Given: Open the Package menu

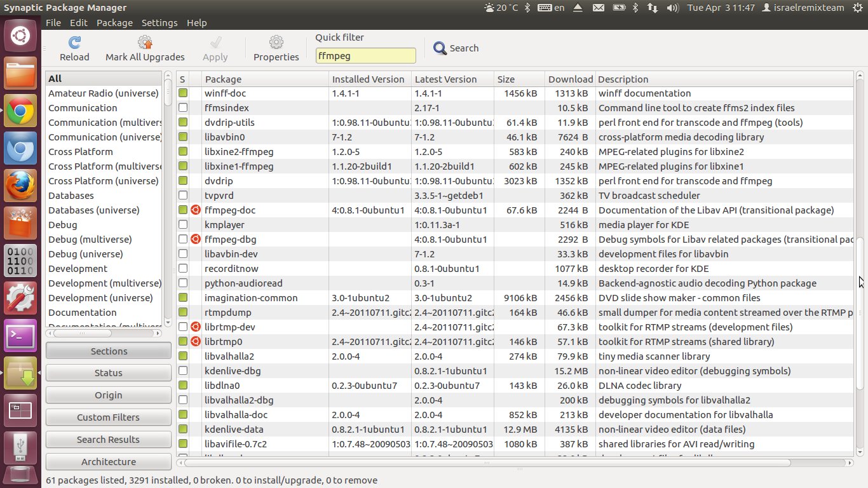Looking at the screenshot, I should point(114,22).
